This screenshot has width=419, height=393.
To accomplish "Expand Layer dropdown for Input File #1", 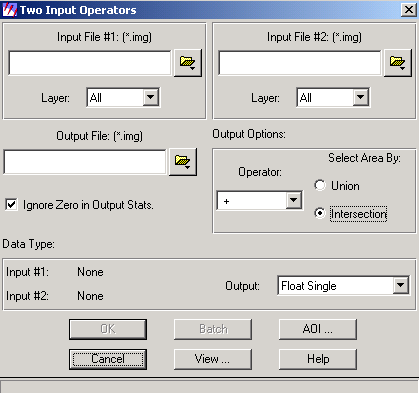I will (151, 97).
